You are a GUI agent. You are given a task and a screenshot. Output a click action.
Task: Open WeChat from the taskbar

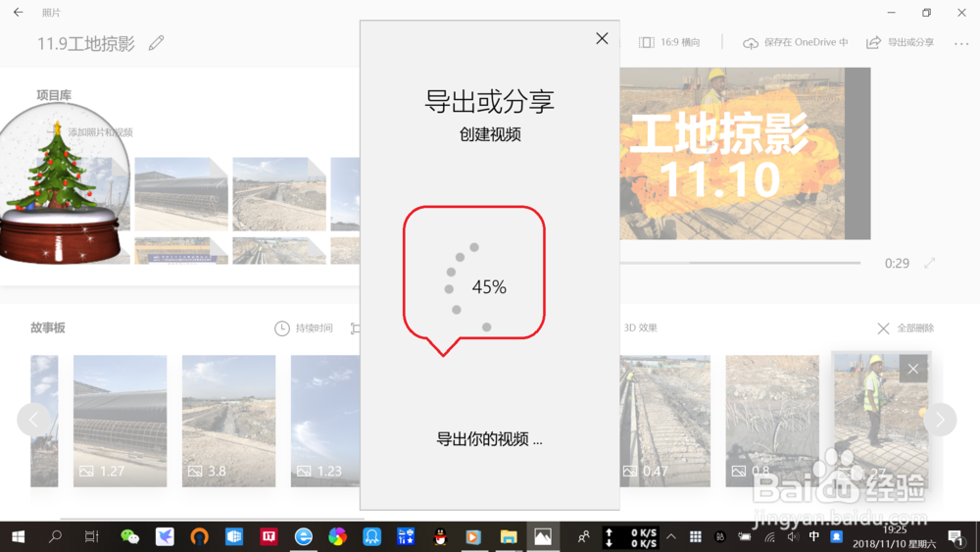coord(129,536)
